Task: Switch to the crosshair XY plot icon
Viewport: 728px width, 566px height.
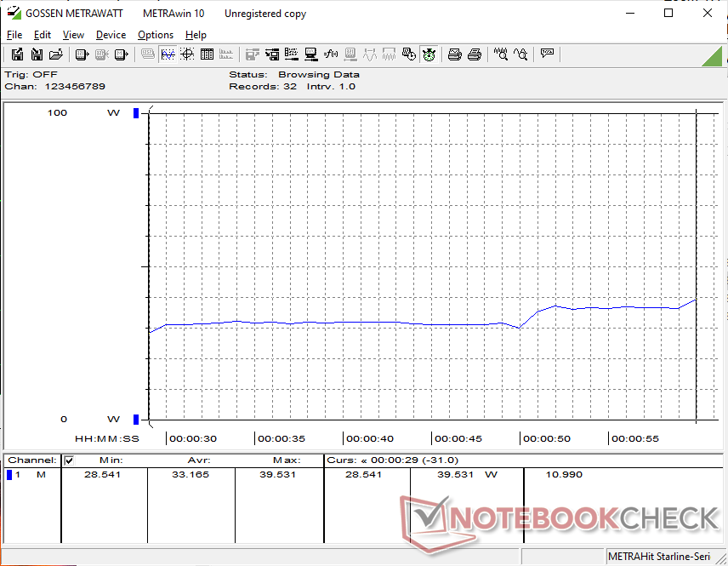Action: click(186, 54)
